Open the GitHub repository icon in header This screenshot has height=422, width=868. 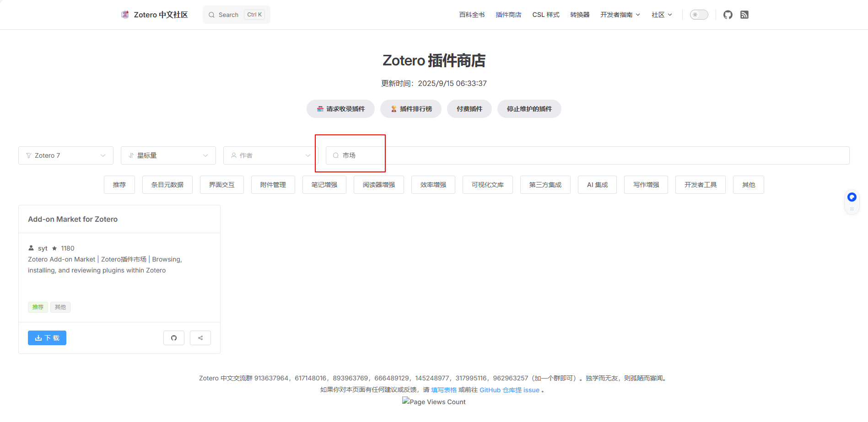tap(728, 15)
